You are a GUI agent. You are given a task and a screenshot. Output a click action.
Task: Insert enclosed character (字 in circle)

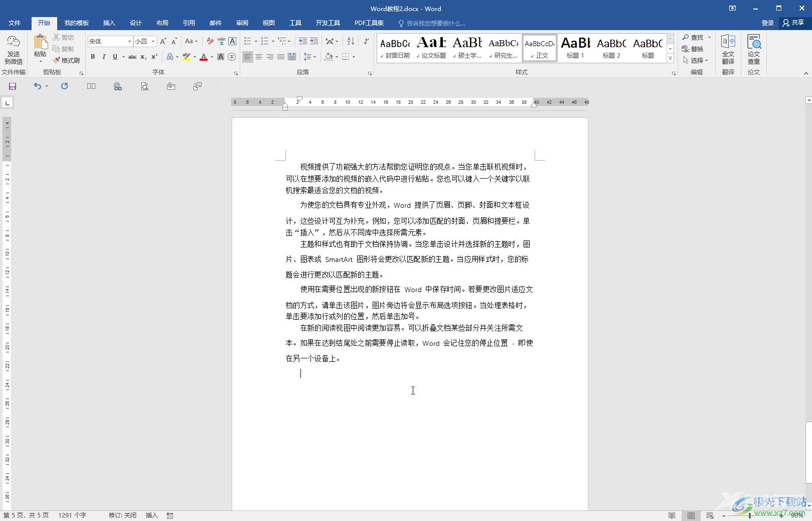[232, 57]
